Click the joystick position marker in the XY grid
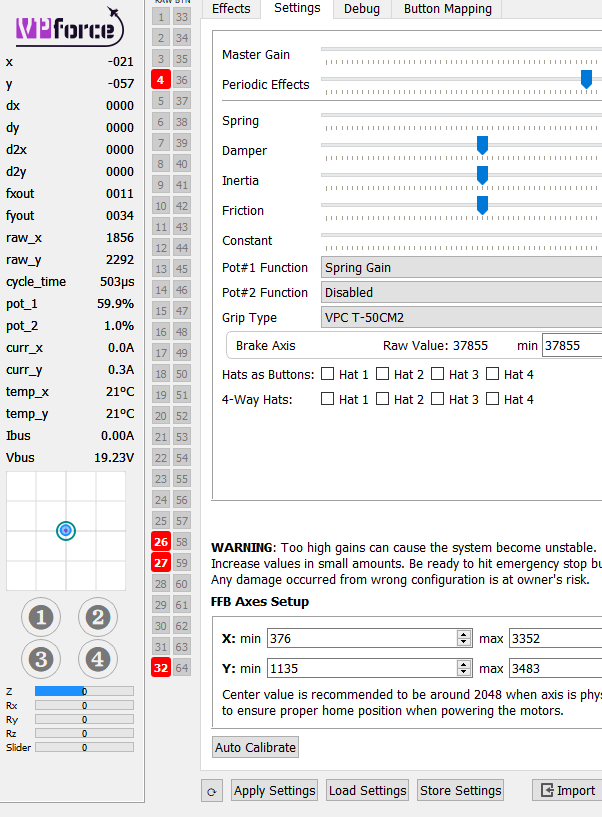602x817 pixels. pyautogui.click(x=66, y=530)
